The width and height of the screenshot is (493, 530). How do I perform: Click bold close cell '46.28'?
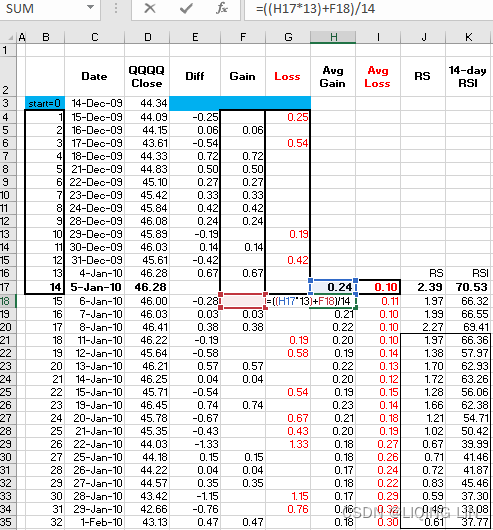(x=147, y=287)
